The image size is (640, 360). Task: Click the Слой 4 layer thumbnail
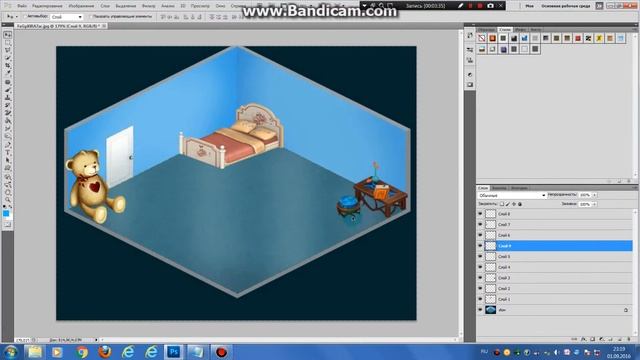click(490, 267)
